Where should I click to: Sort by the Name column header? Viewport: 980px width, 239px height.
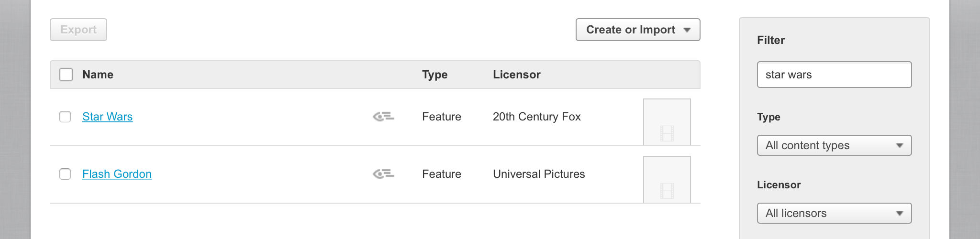point(98,75)
